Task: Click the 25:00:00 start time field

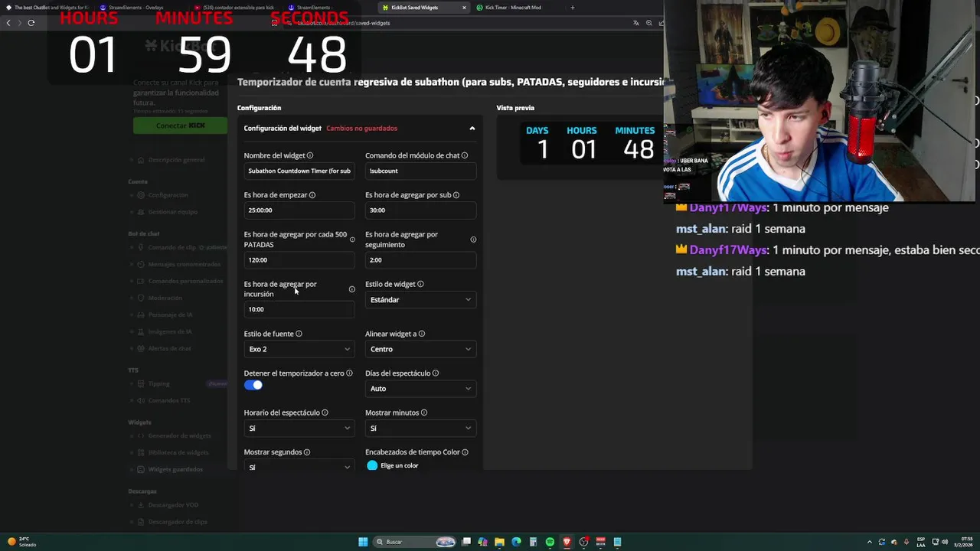Action: (x=299, y=210)
